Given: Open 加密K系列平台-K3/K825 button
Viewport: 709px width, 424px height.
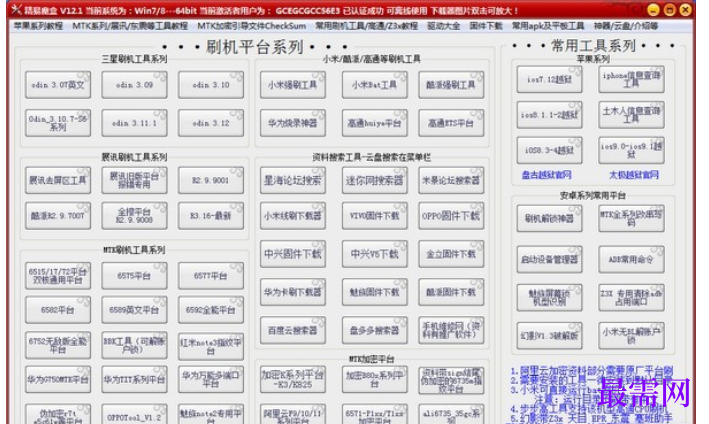Looking at the screenshot, I should [293, 379].
